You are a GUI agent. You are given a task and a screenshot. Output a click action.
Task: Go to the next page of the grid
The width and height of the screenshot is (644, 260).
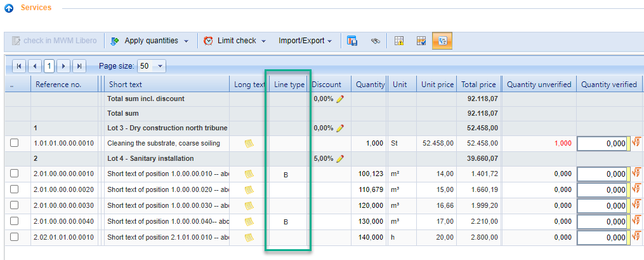[64, 66]
